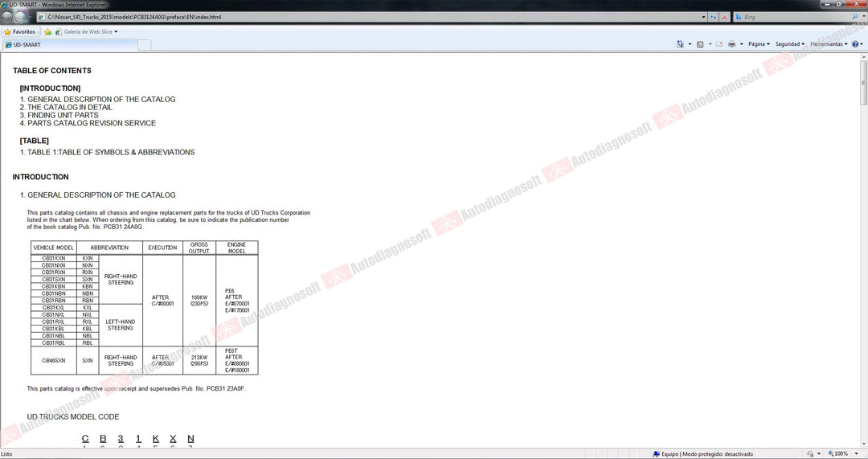868x459 pixels.
Task: Click the 169KW (230PS) cell
Action: (199, 301)
